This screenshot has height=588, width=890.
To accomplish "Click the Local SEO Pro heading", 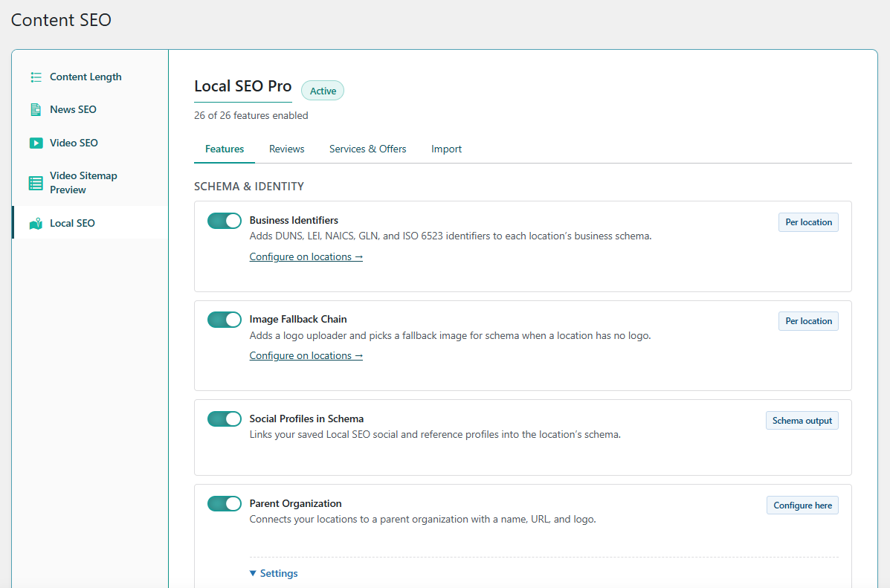I will [243, 86].
